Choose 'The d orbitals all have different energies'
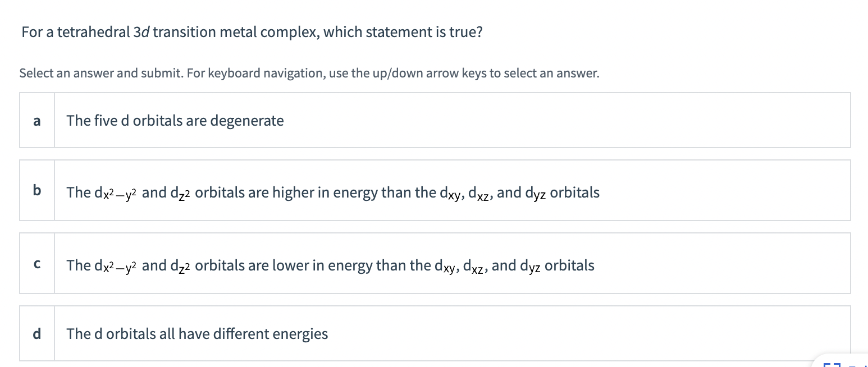The height and width of the screenshot is (367, 868). coord(197,333)
